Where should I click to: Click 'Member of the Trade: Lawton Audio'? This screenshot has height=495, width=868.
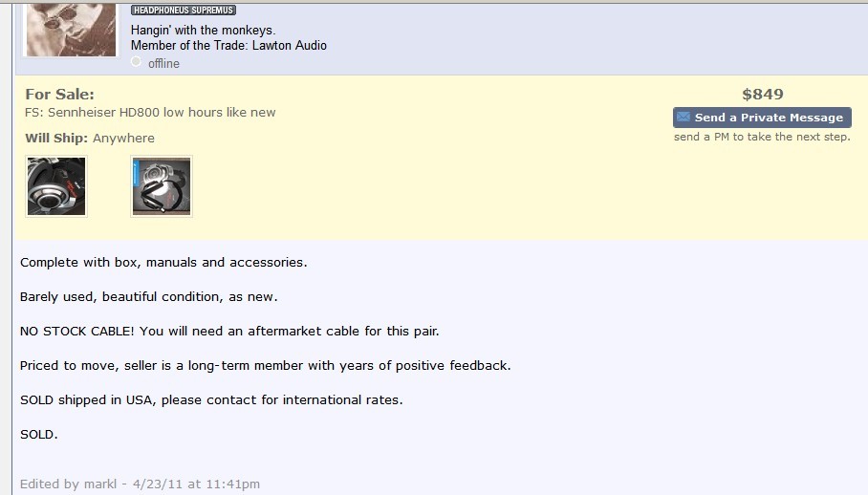[228, 45]
